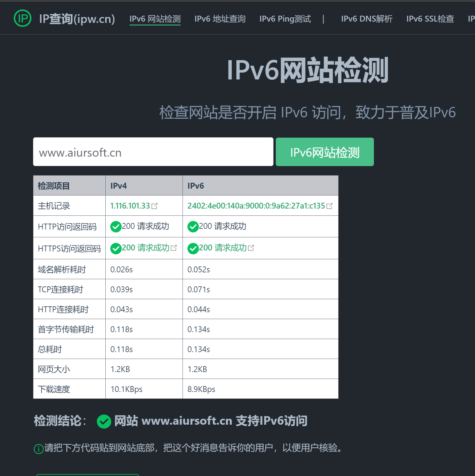
Task: Focus the domain input with www.aiursoft.cn
Action: [x=153, y=152]
